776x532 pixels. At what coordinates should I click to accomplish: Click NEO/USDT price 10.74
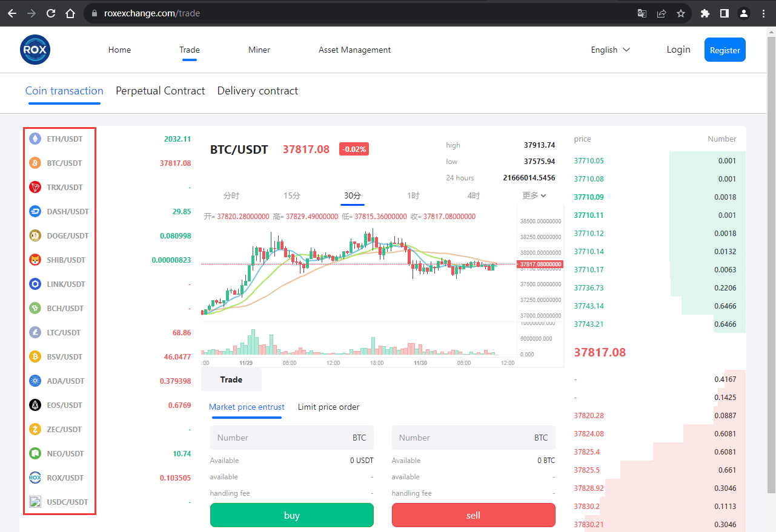[182, 453]
